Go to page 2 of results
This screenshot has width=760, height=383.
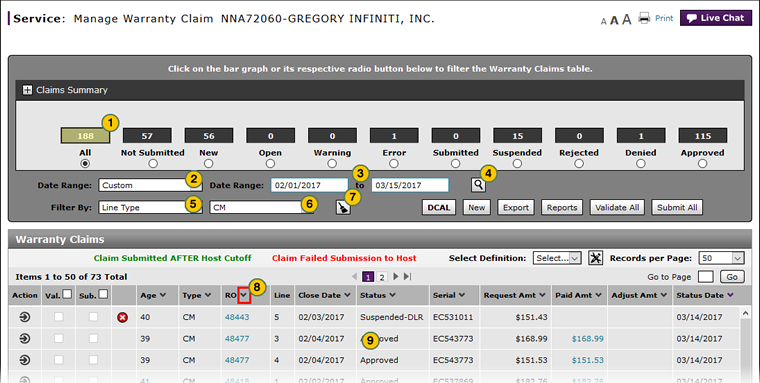click(x=382, y=277)
